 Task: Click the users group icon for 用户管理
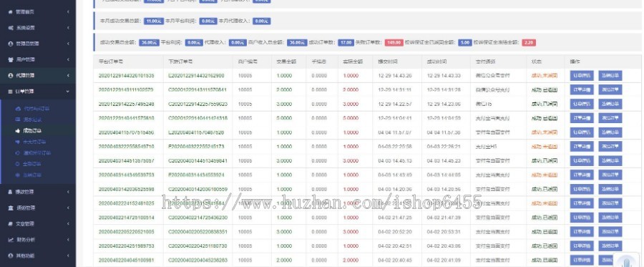(x=10, y=59)
